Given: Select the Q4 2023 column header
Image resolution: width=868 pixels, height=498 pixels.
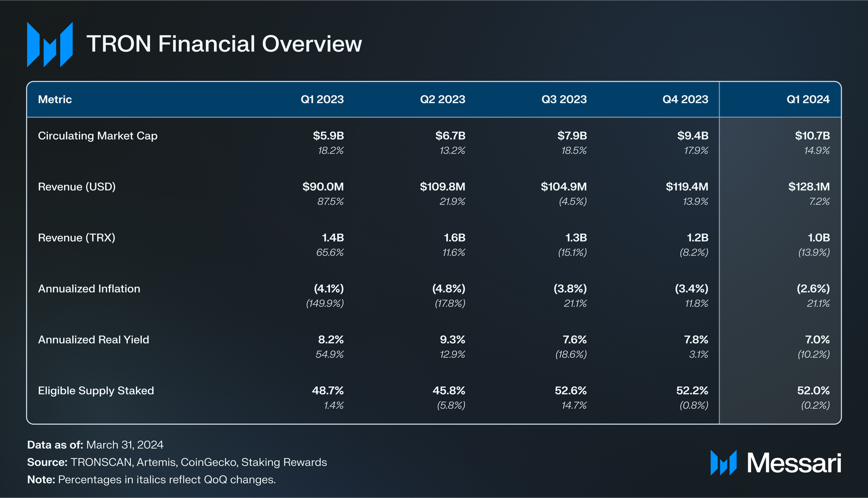Looking at the screenshot, I should 685,99.
